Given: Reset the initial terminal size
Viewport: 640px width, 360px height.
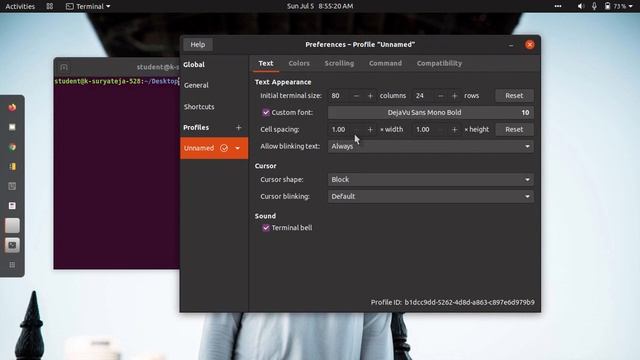Looking at the screenshot, I should (x=514, y=96).
